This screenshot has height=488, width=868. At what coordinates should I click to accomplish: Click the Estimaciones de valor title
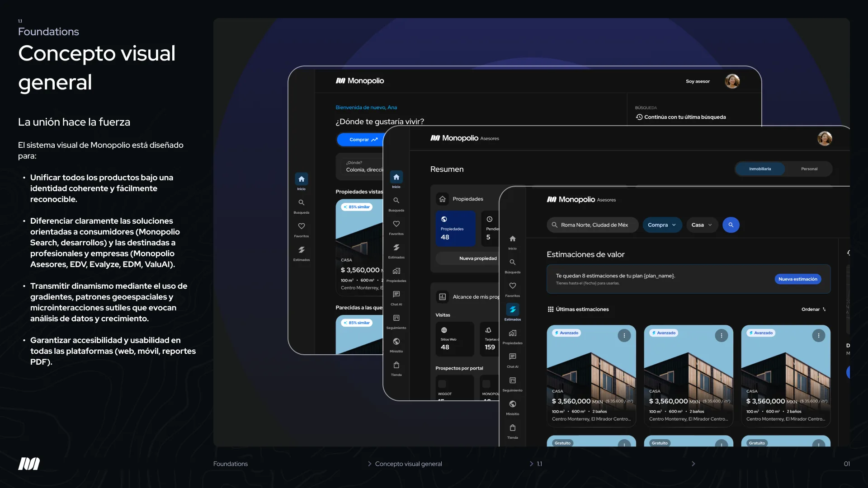coord(585,254)
